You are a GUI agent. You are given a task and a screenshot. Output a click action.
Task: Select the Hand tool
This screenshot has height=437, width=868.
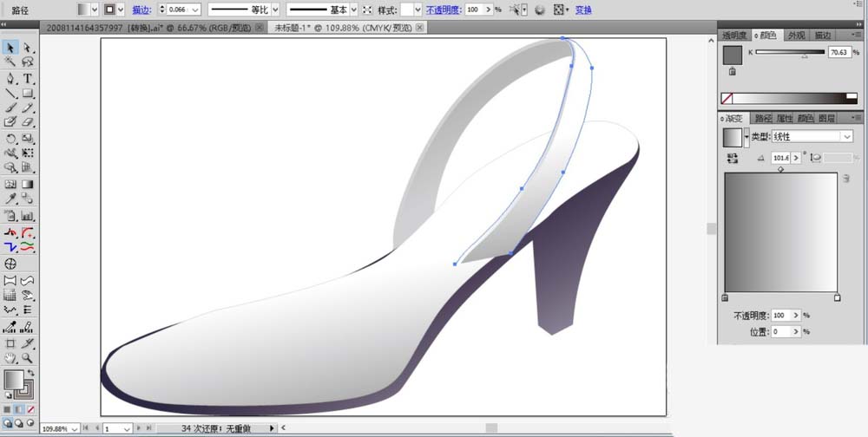[10, 357]
